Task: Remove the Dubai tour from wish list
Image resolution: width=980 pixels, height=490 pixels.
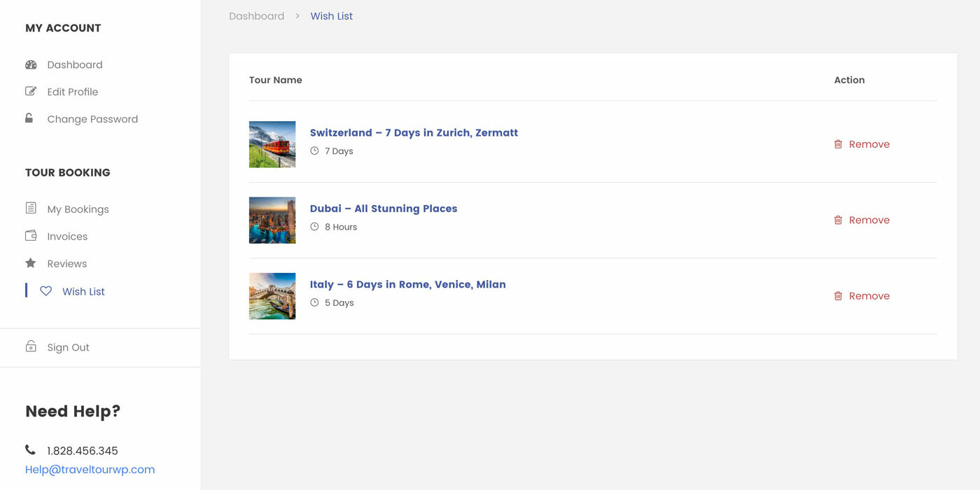Action: (868, 220)
